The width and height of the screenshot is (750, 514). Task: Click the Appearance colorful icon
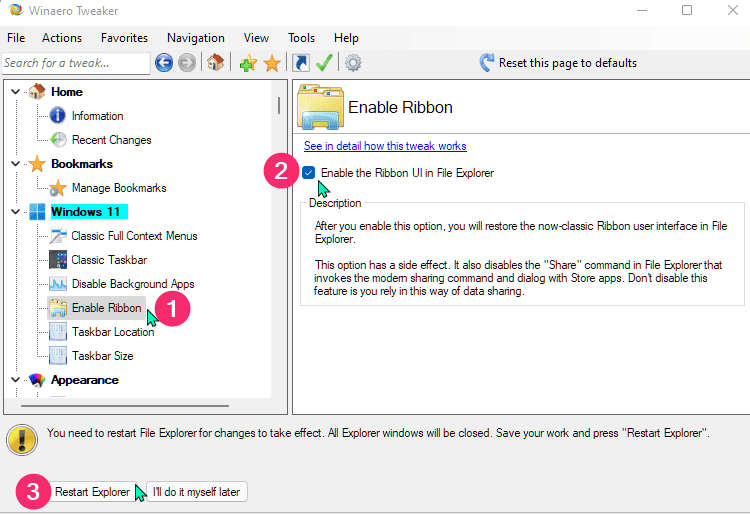(37, 380)
